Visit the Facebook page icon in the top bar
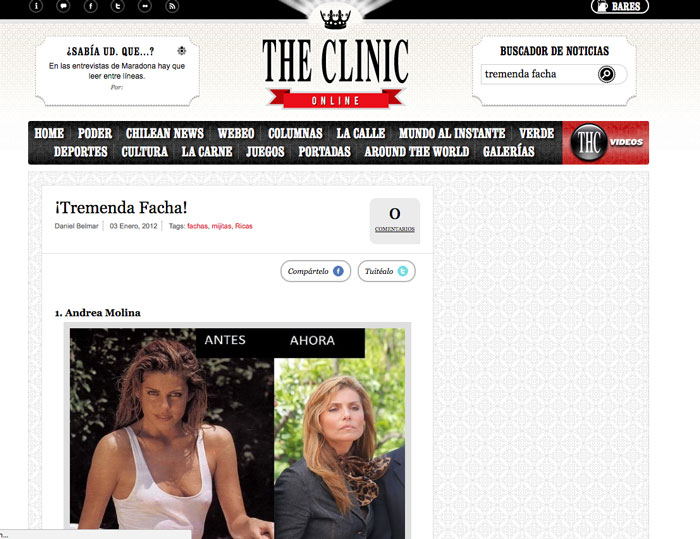Screen dimensions: 700x539 point(91,6)
